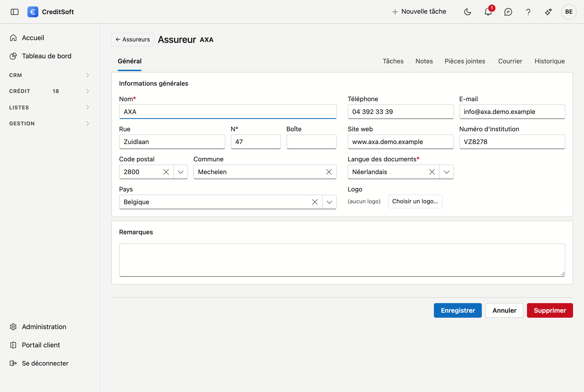
Task: Focus the empty Boîte field
Action: (312, 142)
